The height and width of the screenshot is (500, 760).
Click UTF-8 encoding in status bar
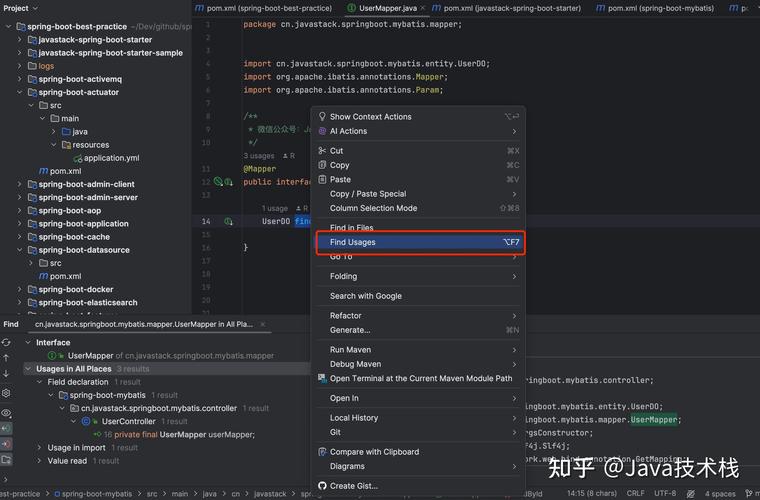pyautogui.click(x=665, y=494)
